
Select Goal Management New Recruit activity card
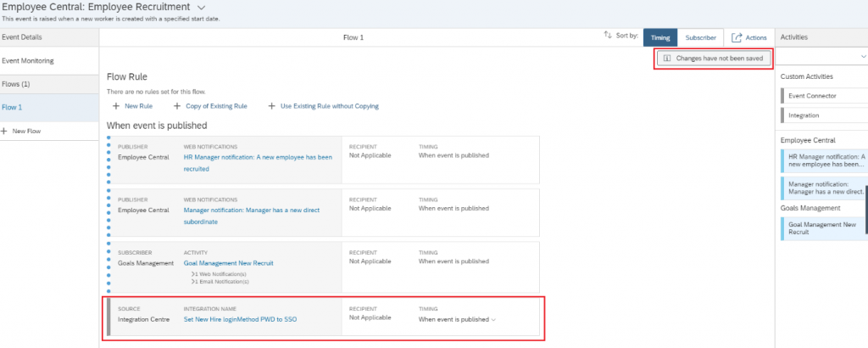coord(824,228)
